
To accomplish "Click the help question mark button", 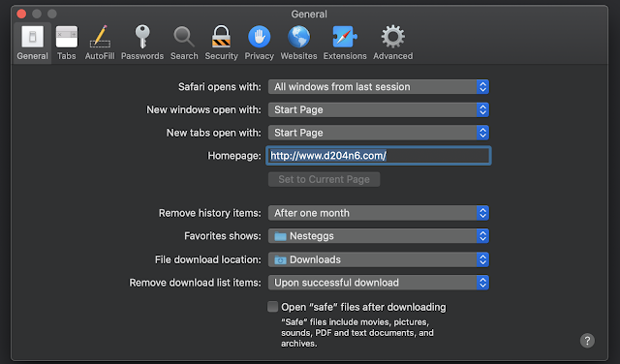I will [587, 341].
